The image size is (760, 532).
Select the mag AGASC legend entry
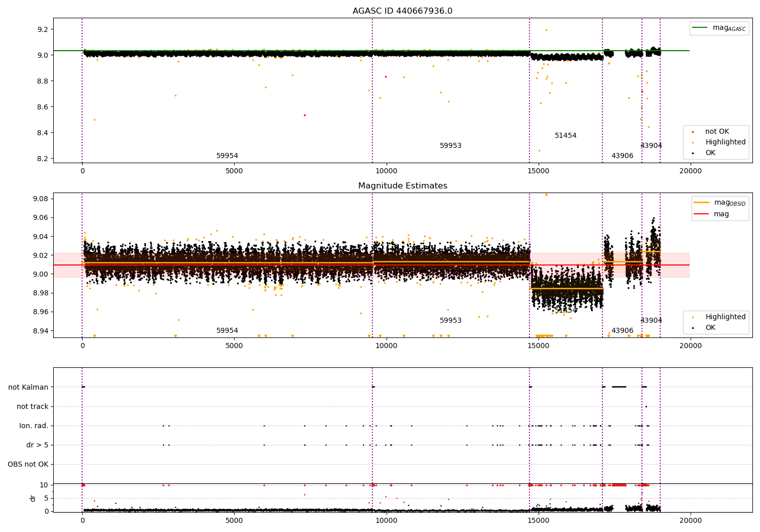[719, 28]
